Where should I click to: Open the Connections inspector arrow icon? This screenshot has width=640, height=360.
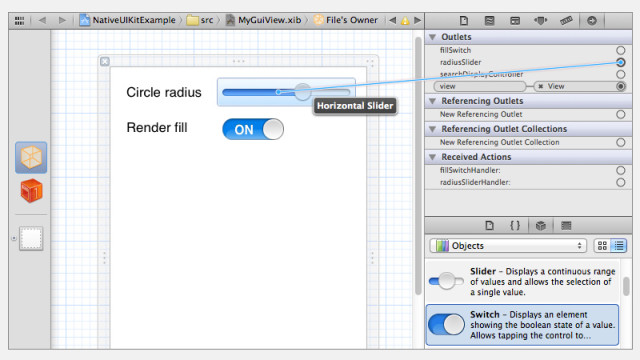click(x=592, y=20)
